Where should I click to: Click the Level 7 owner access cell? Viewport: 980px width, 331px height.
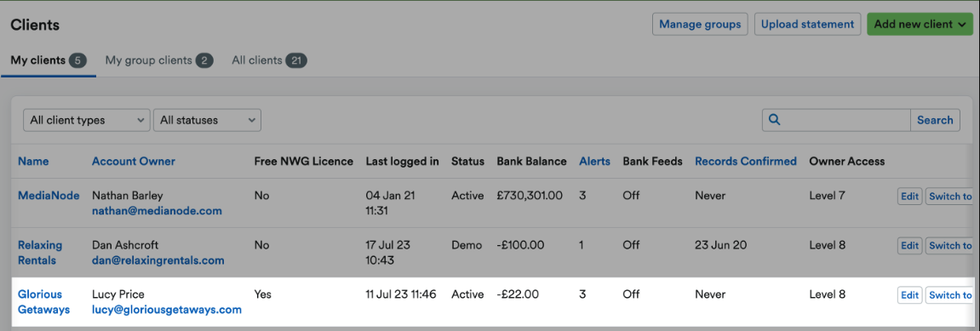(828, 196)
